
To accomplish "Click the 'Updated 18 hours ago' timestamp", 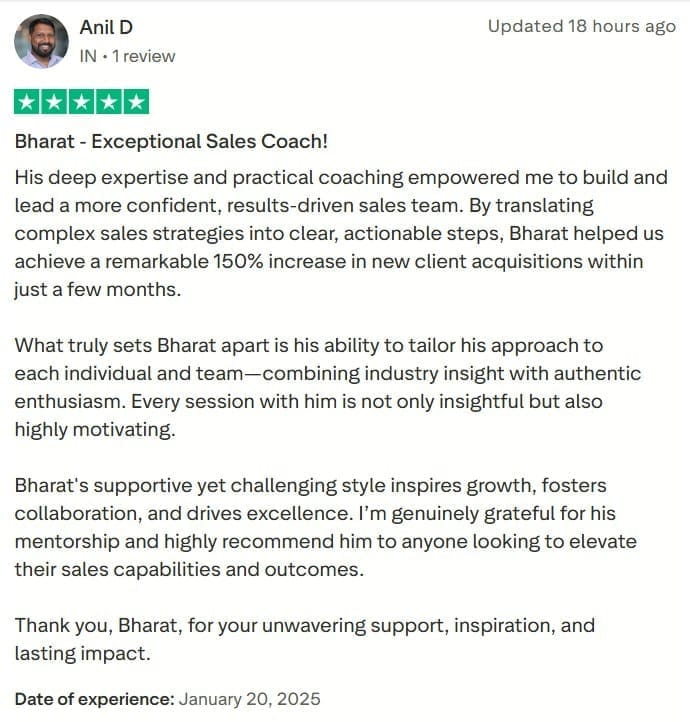I will [582, 26].
